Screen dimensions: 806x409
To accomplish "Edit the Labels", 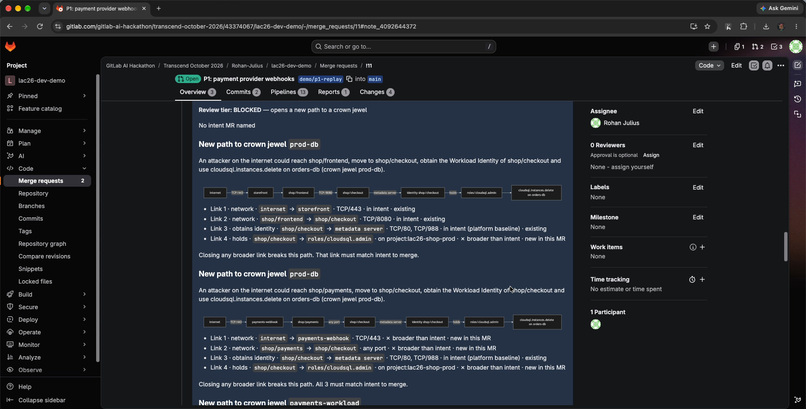I will click(x=698, y=188).
